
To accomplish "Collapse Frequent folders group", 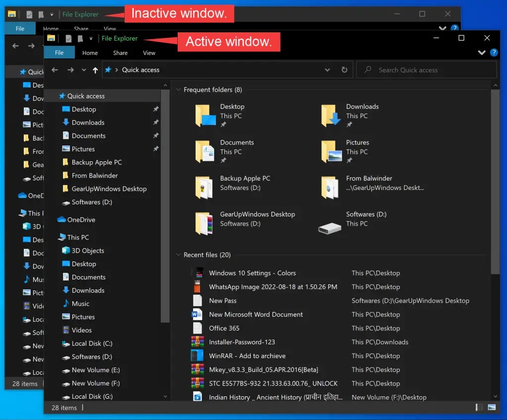I will (178, 90).
